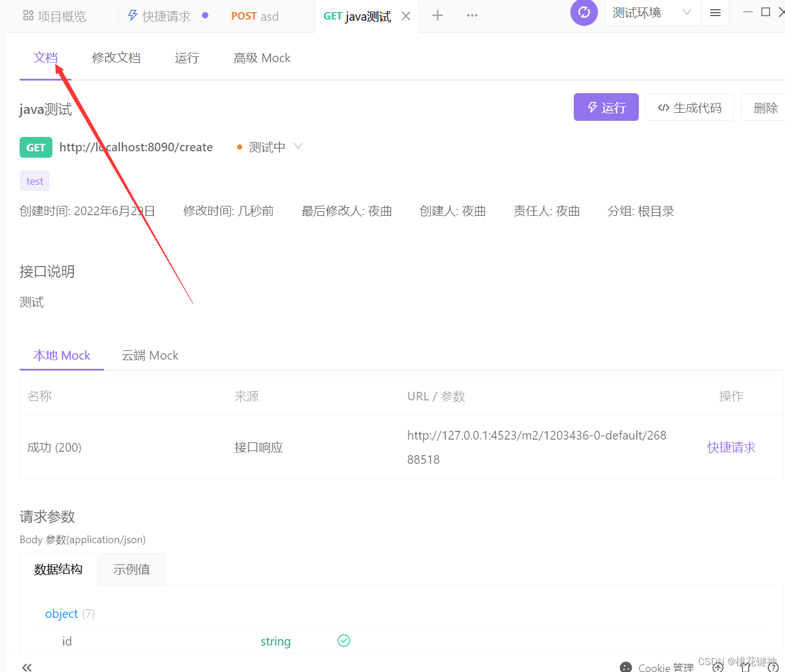Collapse sidebar with double chevron icon
785x672 pixels.
[26, 667]
